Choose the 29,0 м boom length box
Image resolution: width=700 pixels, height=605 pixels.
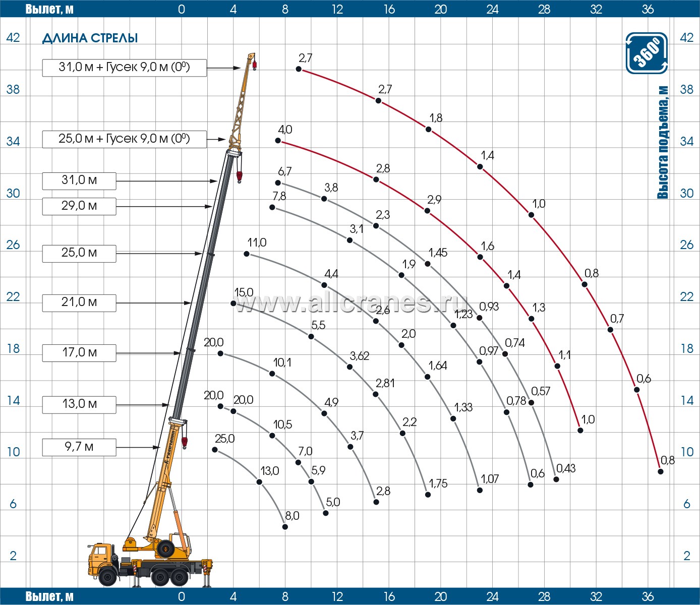tap(79, 206)
